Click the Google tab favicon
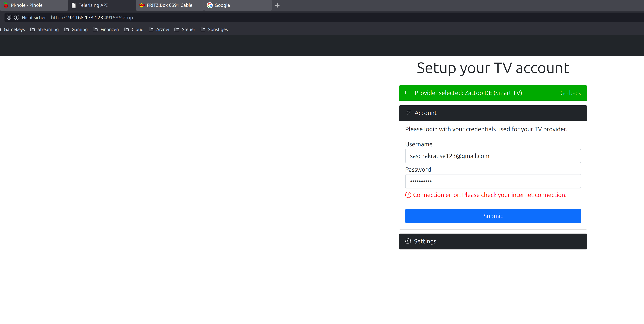Screen dimensions: 644x324 (210, 5)
